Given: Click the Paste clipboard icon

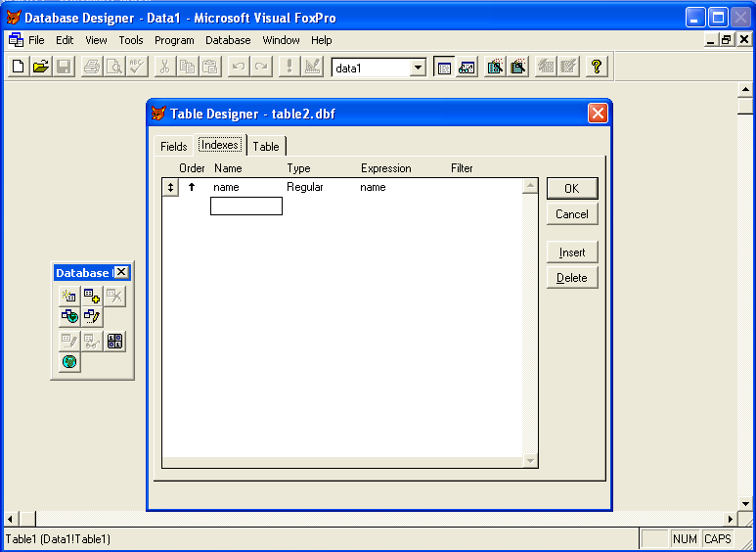Looking at the screenshot, I should click(x=210, y=67).
